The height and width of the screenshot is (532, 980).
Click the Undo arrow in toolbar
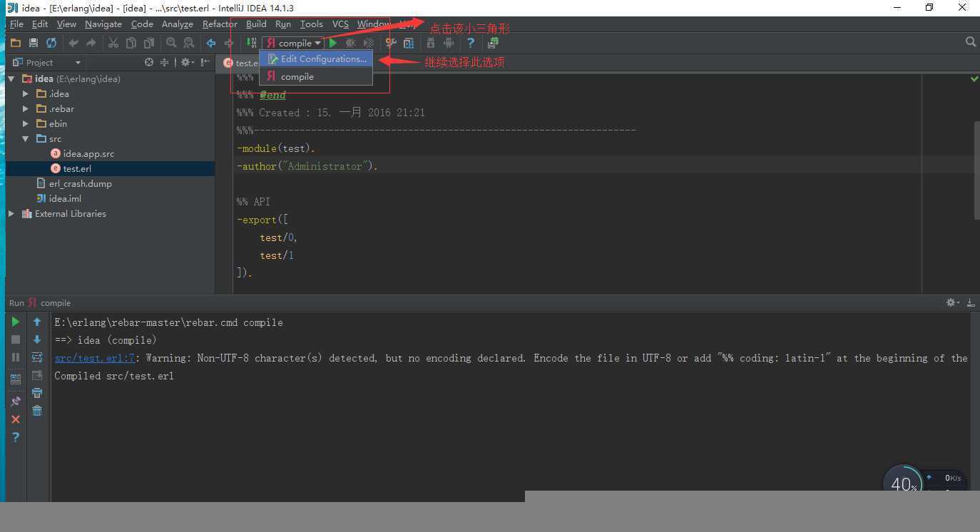[x=73, y=43]
